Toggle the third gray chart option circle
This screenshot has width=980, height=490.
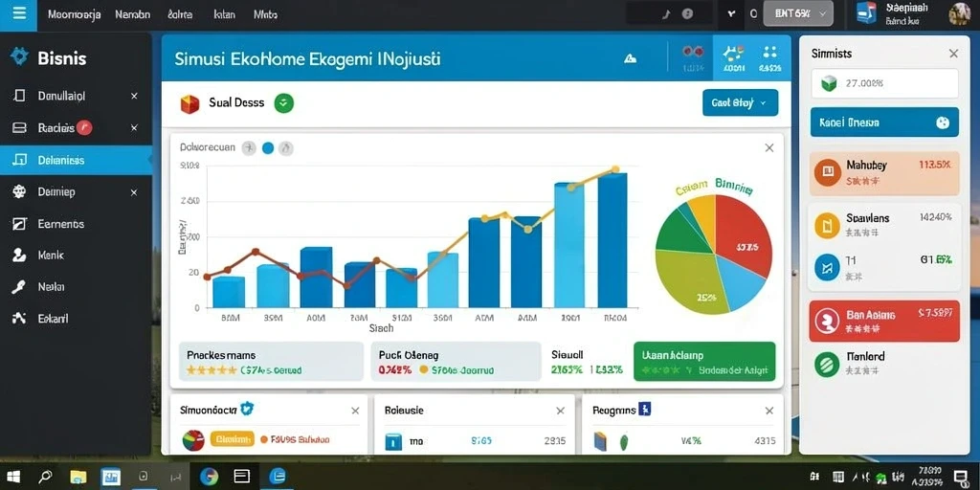pyautogui.click(x=286, y=148)
